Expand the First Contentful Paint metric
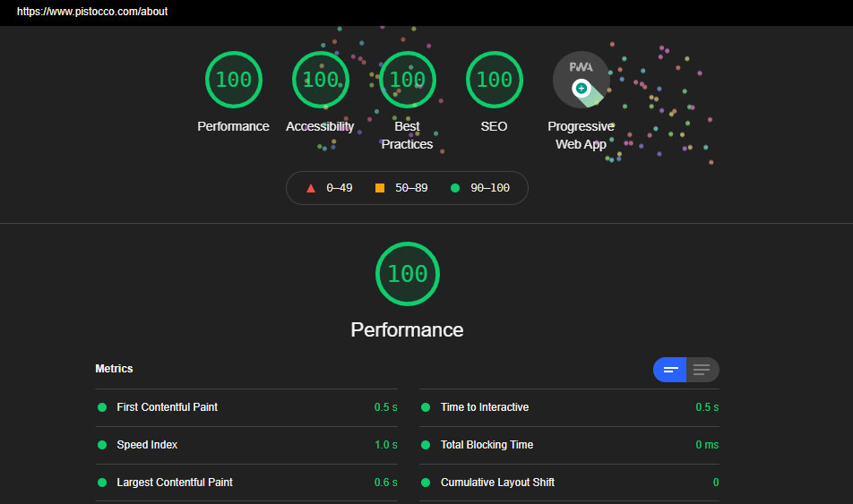 (x=168, y=407)
